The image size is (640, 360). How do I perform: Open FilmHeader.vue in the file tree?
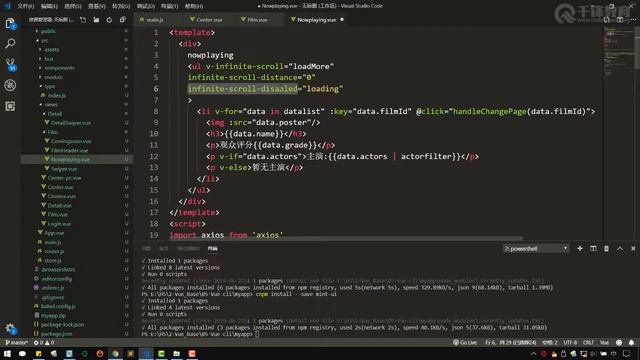click(x=69, y=150)
